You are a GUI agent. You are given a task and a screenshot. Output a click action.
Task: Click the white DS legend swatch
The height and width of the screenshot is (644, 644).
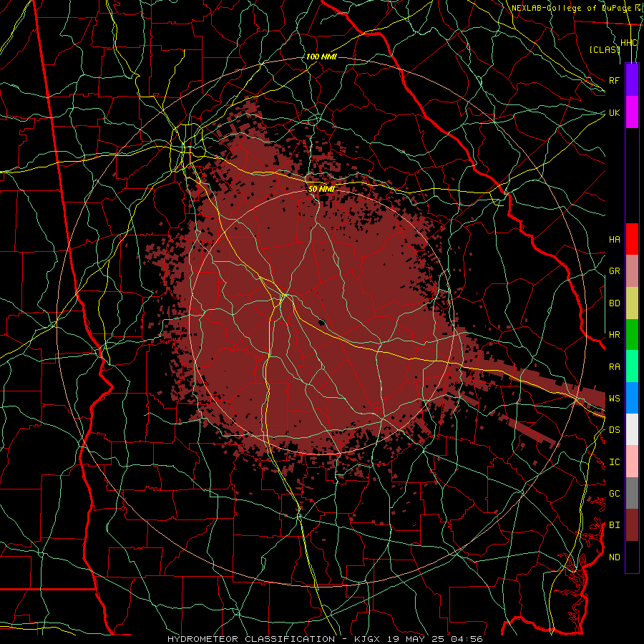(x=632, y=429)
